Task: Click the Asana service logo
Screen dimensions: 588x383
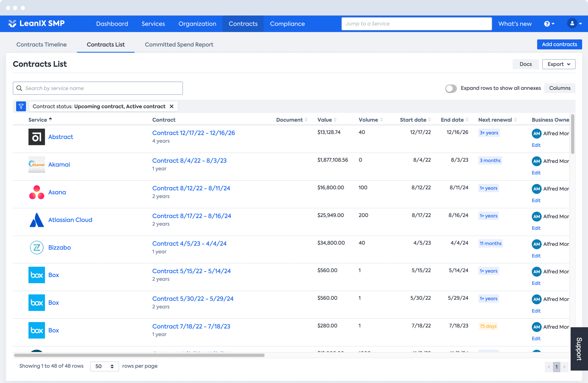Action: pos(37,192)
